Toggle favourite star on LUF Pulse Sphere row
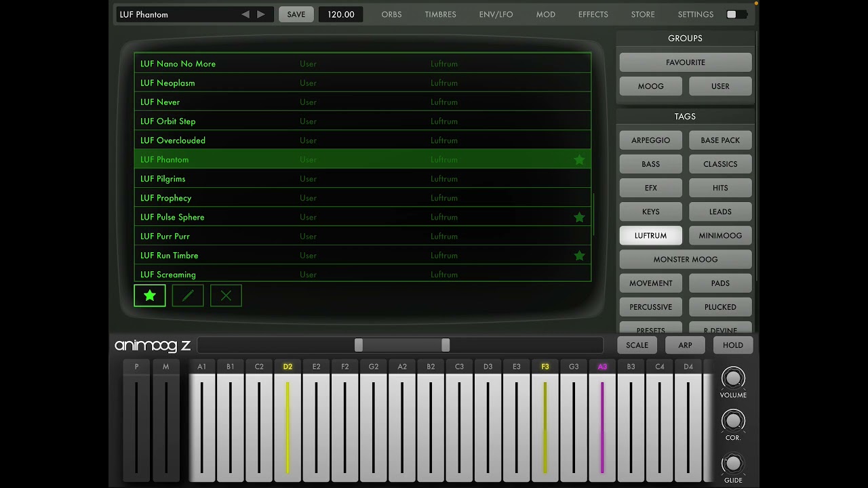 pyautogui.click(x=579, y=218)
